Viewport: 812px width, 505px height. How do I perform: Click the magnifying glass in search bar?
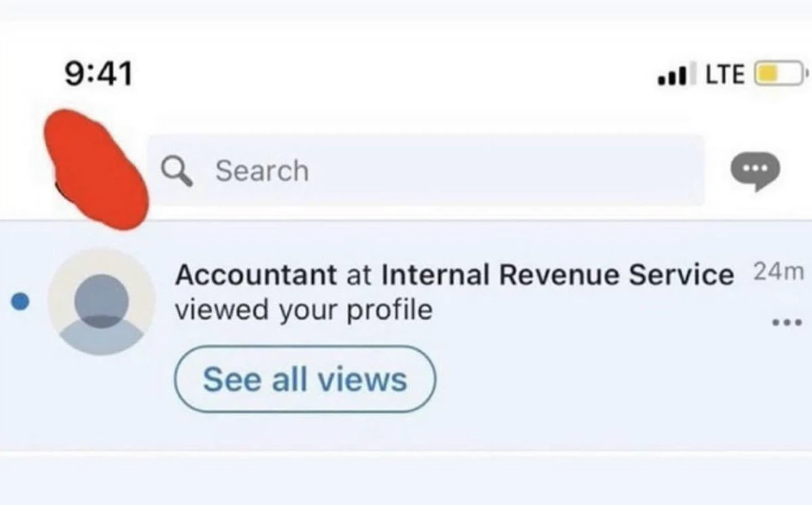coord(177,171)
